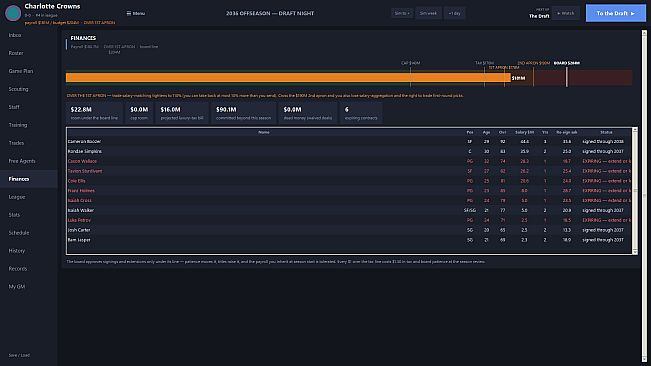
Task: Click the Sim week button
Action: (428, 13)
